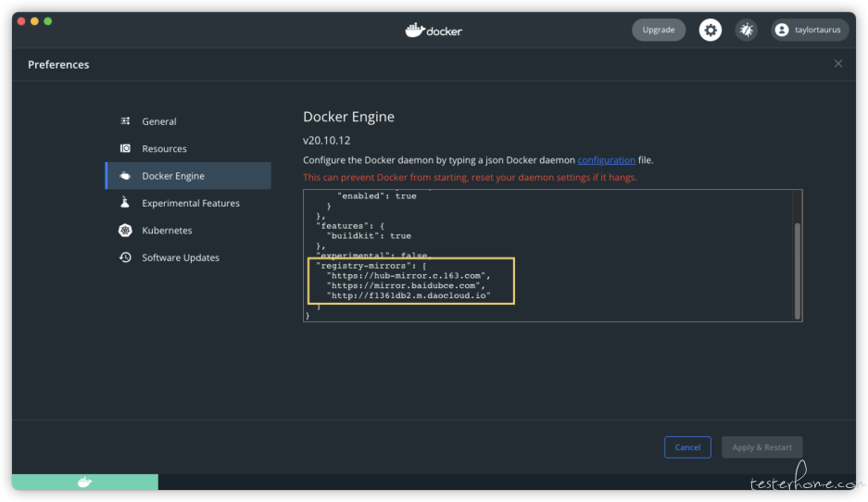Click the whale status icon in bottom bar
The width and height of the screenshot is (868, 502).
[x=84, y=482]
